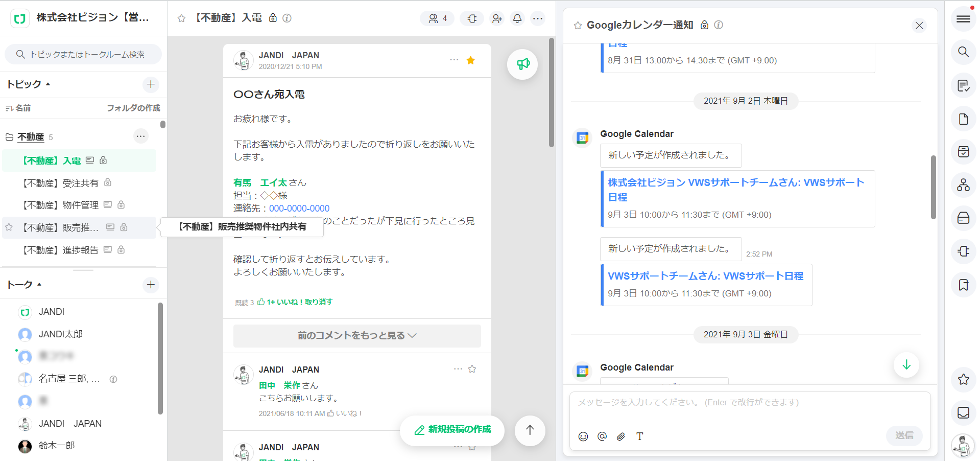Viewport: 980px width, 461px height.
Task: Open options of the 田中 栄作 comment
Action: [458, 368]
